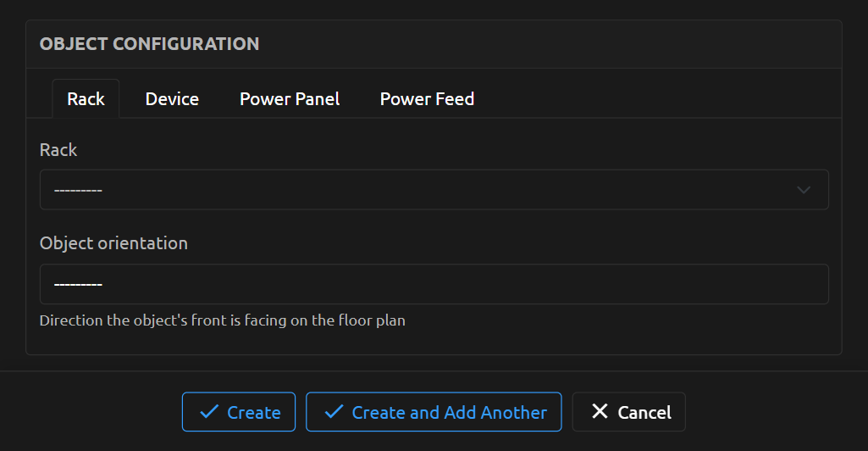This screenshot has width=868, height=451.
Task: Click the dashes placeholder in Object orientation
Action: (x=78, y=284)
